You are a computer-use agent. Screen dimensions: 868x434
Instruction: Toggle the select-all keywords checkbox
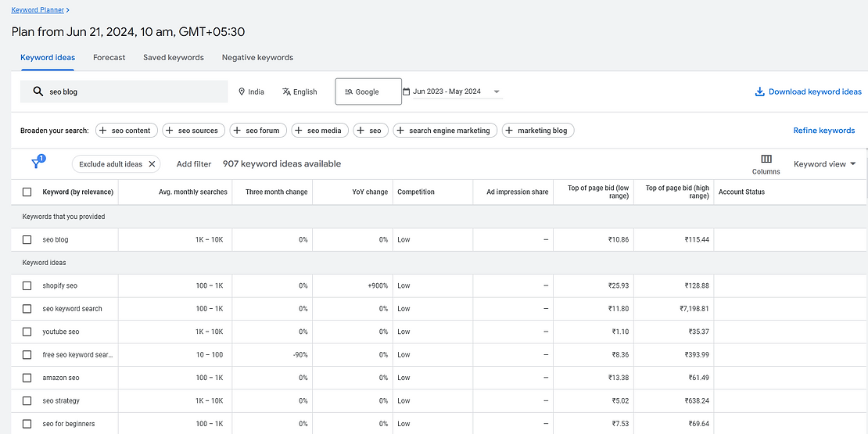27,192
